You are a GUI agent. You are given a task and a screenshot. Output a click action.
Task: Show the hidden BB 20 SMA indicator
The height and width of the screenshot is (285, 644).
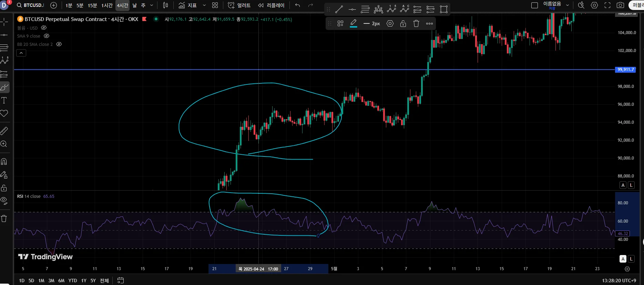point(59,44)
